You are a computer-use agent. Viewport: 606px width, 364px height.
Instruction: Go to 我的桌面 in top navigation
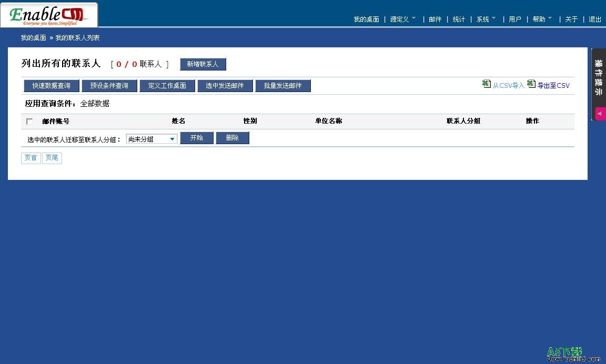click(x=366, y=19)
